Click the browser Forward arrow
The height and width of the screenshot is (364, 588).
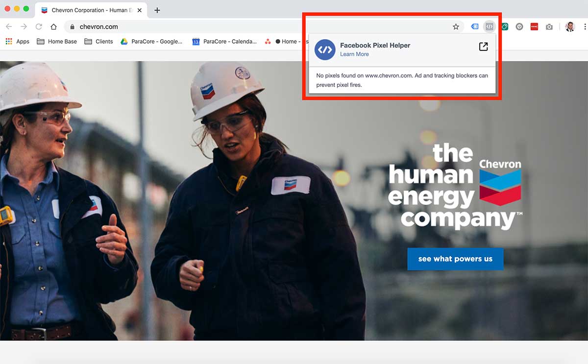pyautogui.click(x=24, y=26)
